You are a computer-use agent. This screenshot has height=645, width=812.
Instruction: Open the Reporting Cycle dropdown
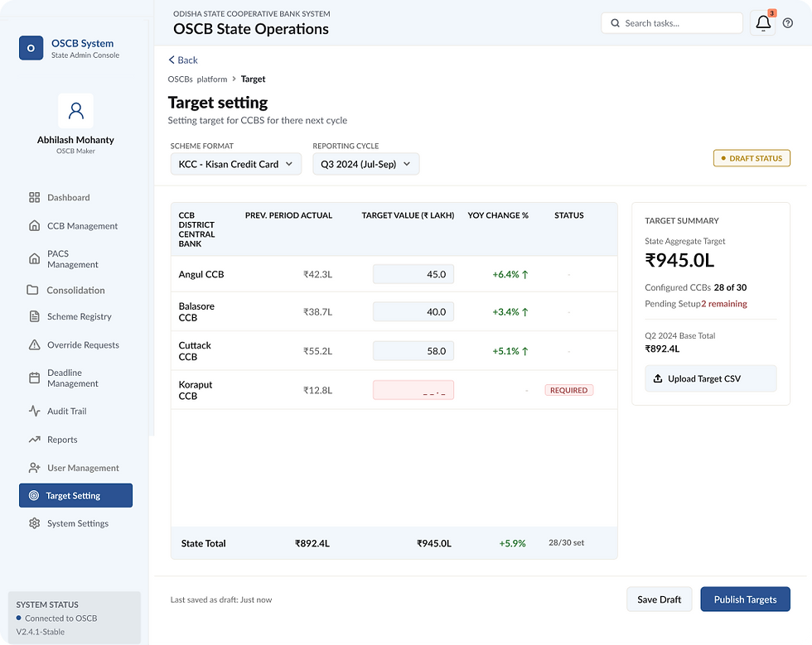pyautogui.click(x=365, y=164)
